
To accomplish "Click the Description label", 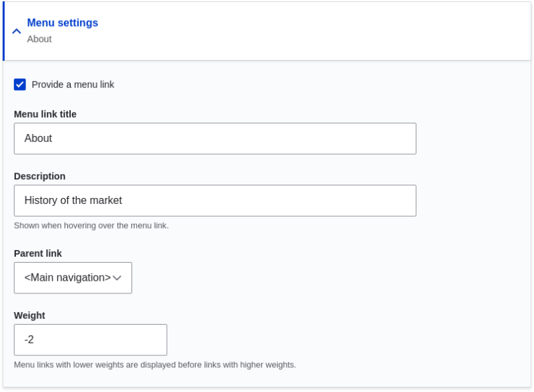I will tap(39, 176).
